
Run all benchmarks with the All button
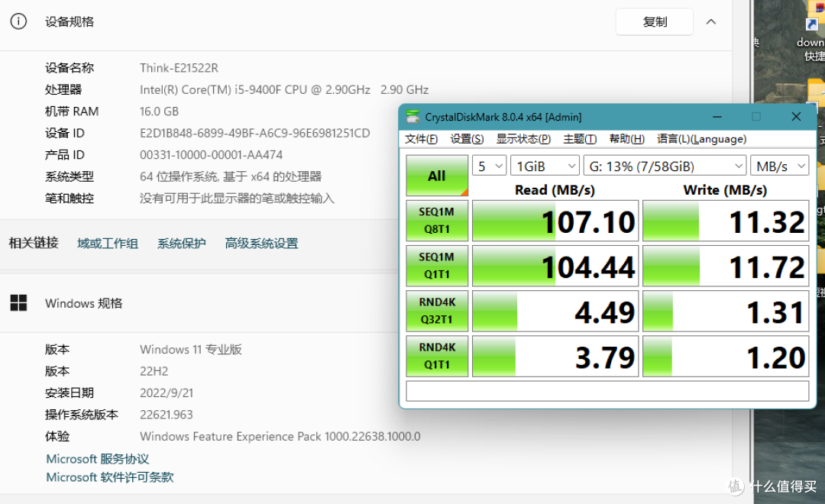point(437,176)
